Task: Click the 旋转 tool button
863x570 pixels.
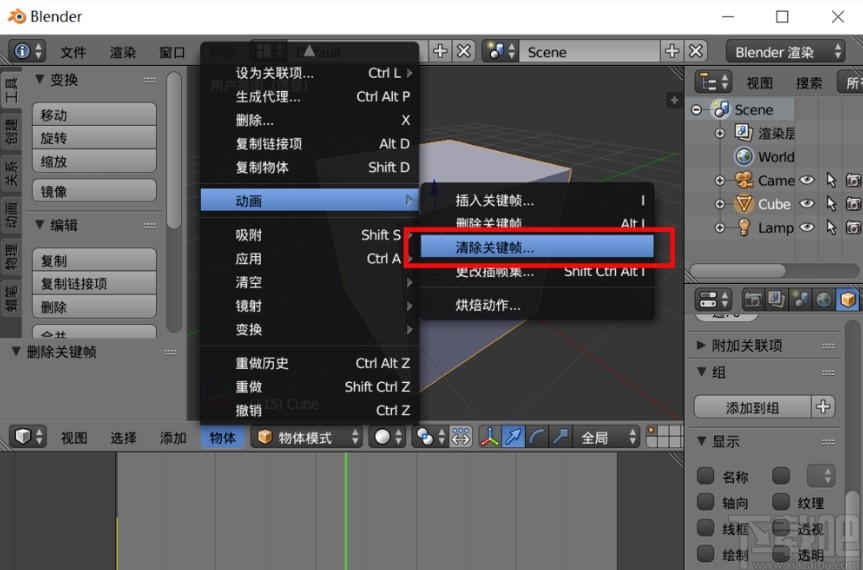Action: [94, 138]
